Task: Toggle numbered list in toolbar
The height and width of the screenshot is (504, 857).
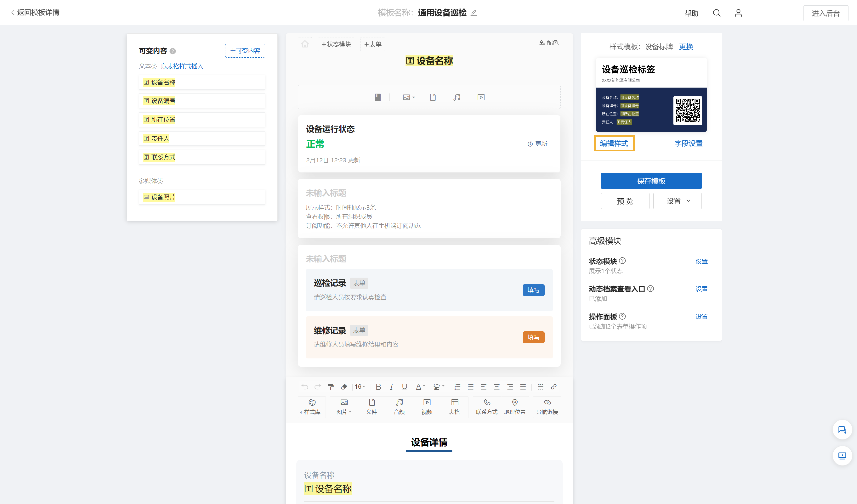Action: (x=457, y=387)
